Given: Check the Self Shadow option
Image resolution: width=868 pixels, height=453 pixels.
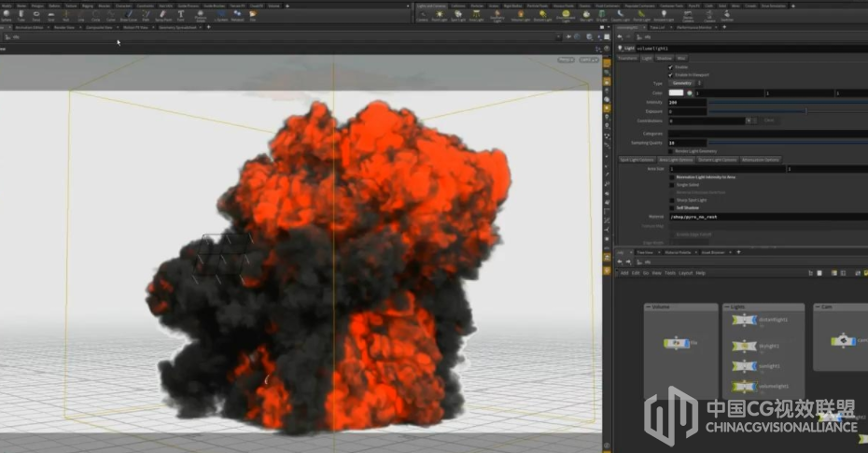Looking at the screenshot, I should tap(672, 207).
